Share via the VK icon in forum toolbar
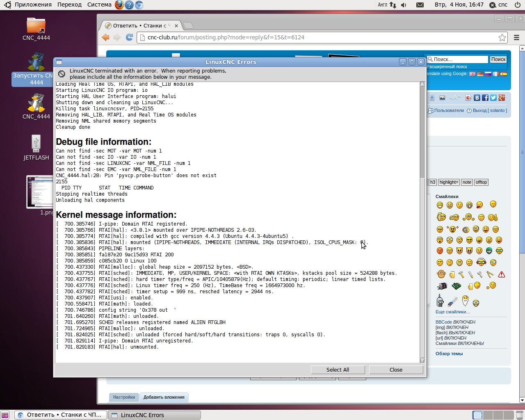This screenshot has height=420, width=525. pyautogui.click(x=477, y=98)
